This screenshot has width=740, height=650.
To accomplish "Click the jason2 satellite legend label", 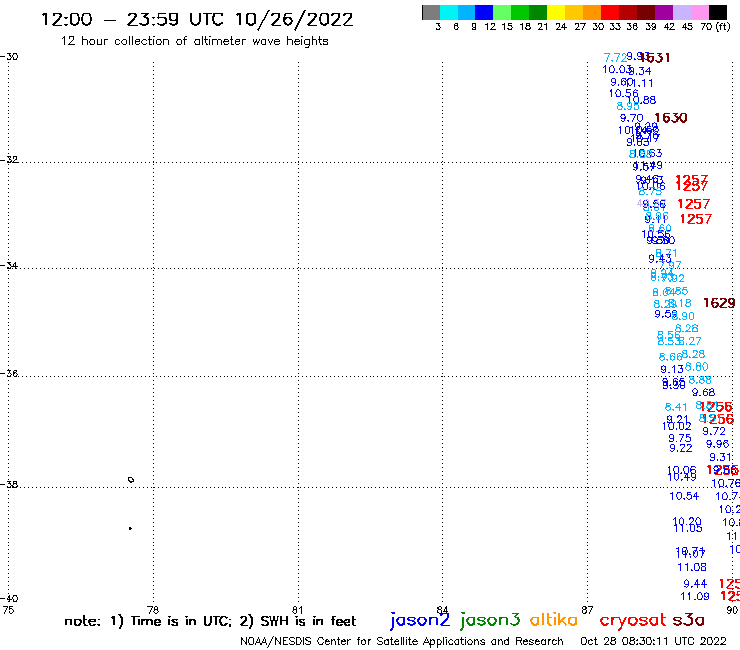I will click(420, 620).
